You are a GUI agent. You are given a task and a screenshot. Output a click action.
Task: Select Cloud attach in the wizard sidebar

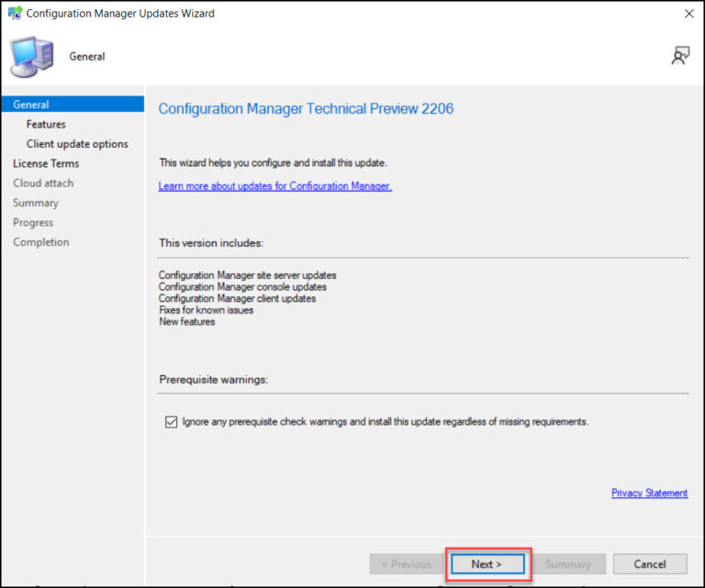pos(43,183)
